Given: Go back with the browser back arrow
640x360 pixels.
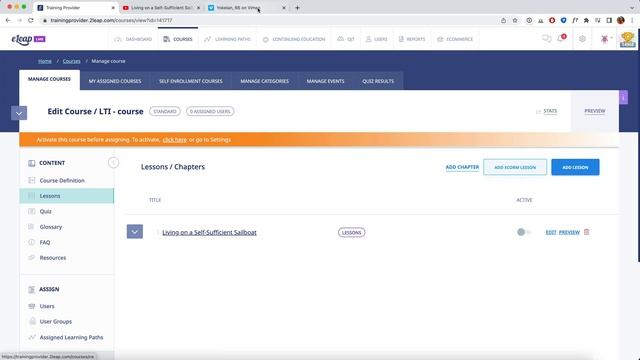Looking at the screenshot, I should tap(8, 20).
